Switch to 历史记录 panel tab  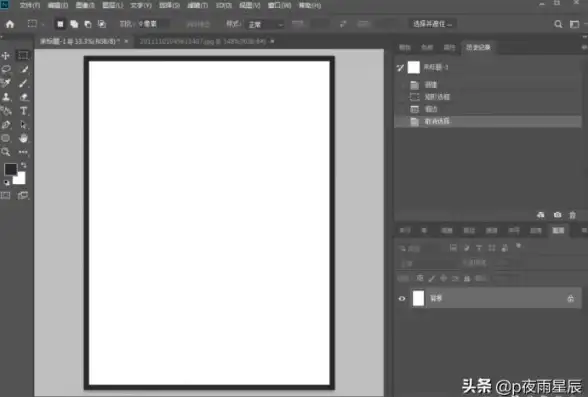[x=478, y=47]
